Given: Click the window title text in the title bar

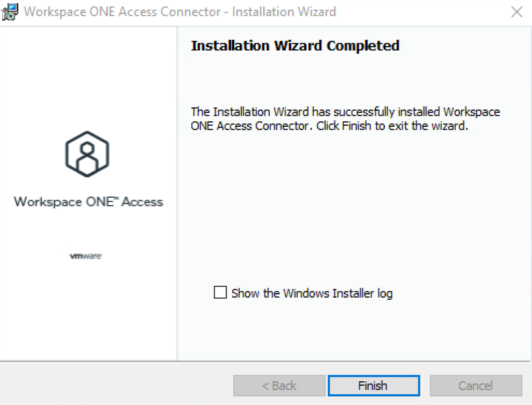Looking at the screenshot, I should tap(180, 12).
